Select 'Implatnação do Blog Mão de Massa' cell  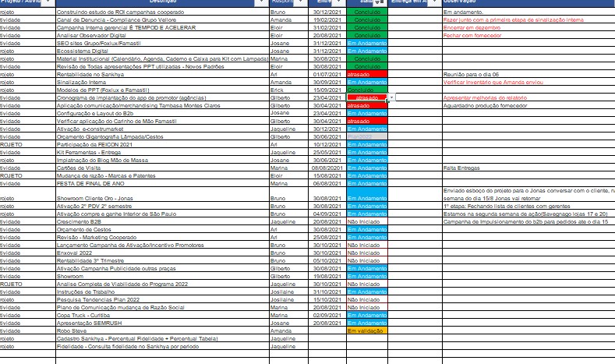pos(162,160)
